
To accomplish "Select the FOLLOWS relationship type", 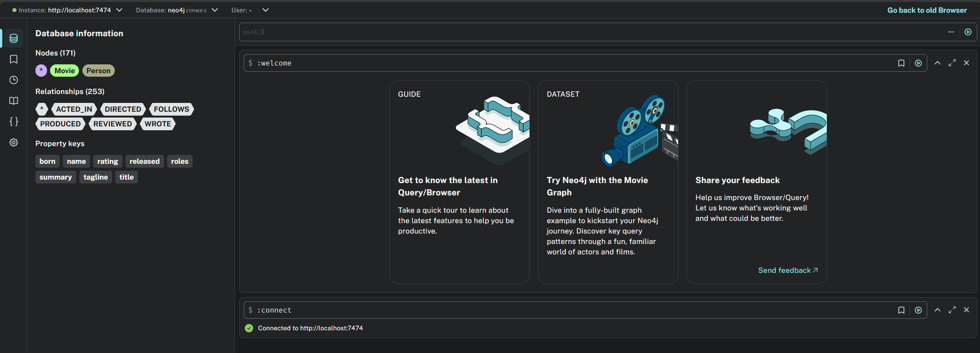I will tap(171, 109).
